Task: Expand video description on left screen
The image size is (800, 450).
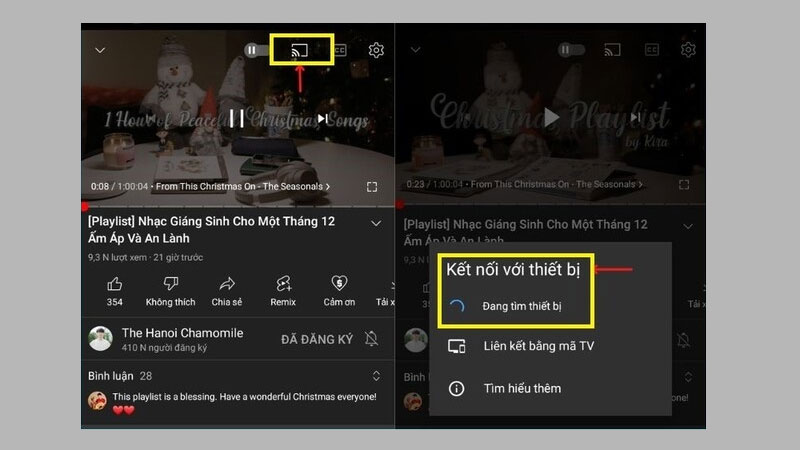Action: [x=376, y=223]
